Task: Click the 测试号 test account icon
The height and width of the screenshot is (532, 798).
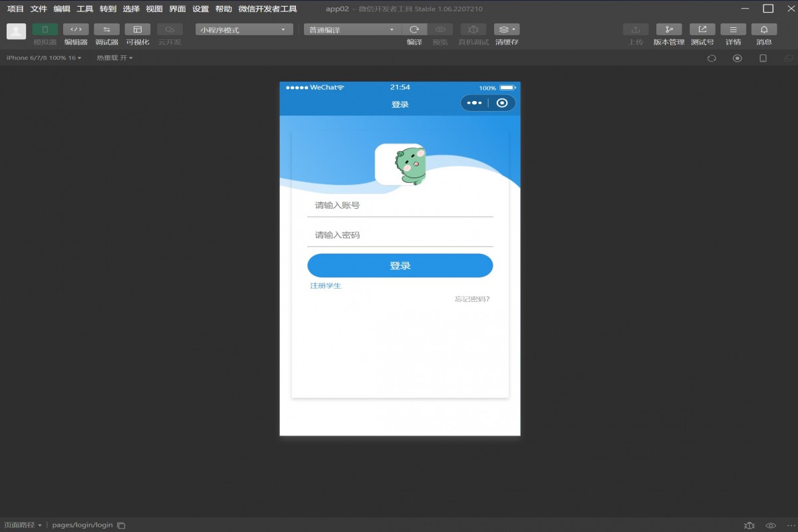Action: pyautogui.click(x=702, y=30)
